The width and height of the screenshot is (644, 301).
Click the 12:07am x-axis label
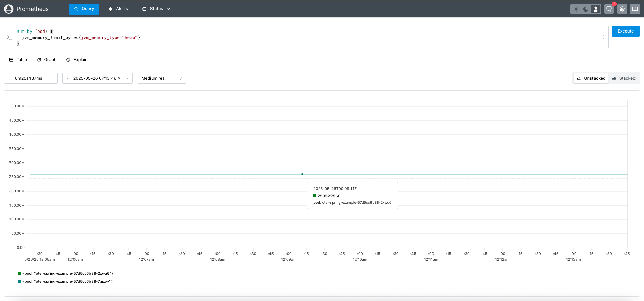coord(146,259)
